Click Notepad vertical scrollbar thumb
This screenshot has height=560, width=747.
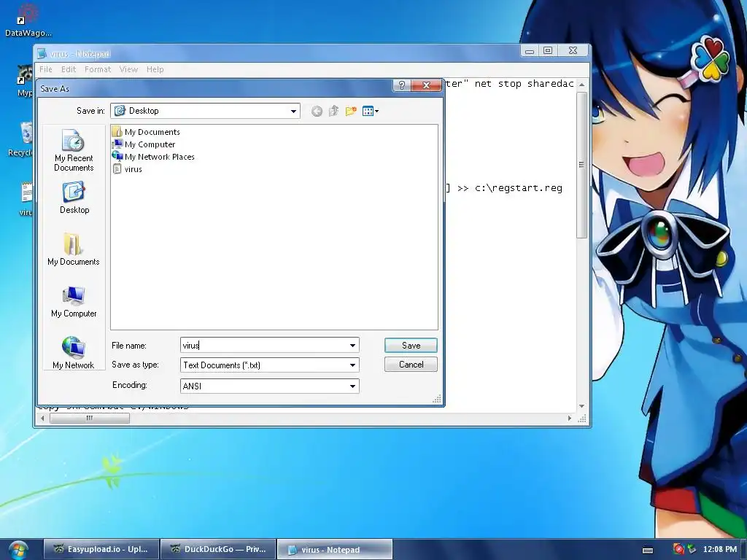point(581,164)
